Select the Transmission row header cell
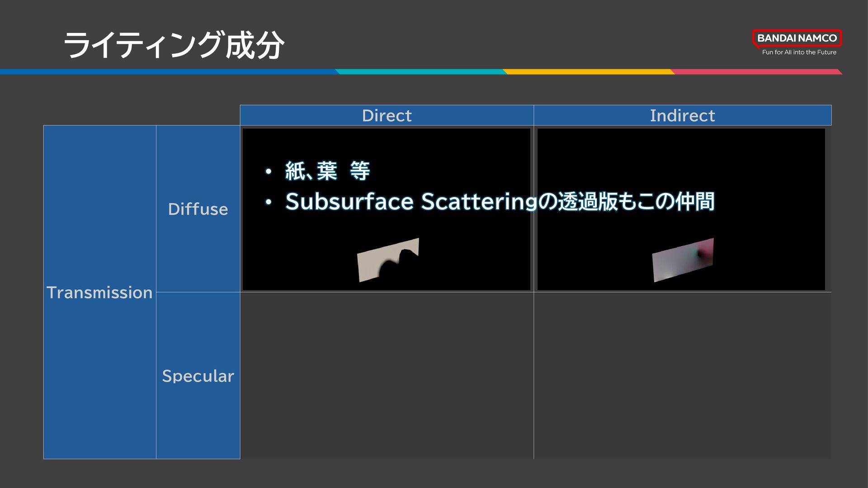This screenshot has width=868, height=488. point(99,292)
